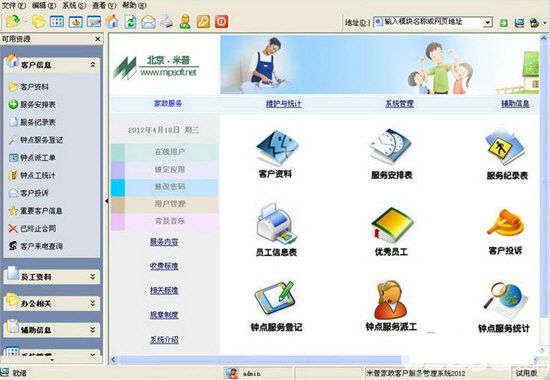
Task: Click the 背景音乐 button
Action: 165,221
